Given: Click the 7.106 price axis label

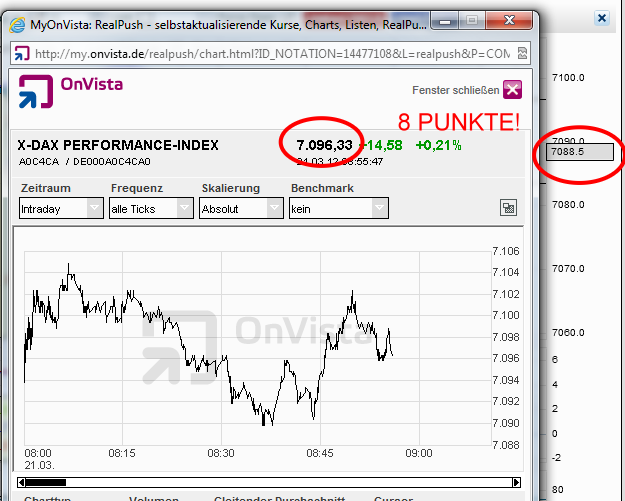Looking at the screenshot, I should (506, 251).
